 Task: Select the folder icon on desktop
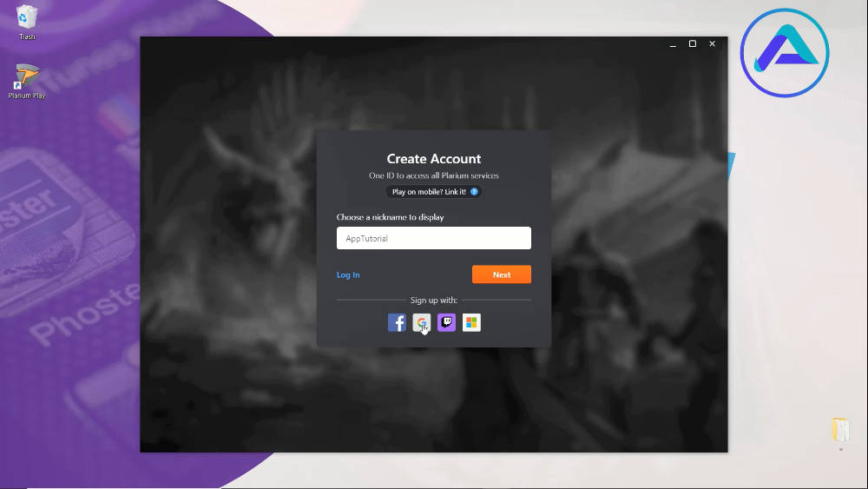[x=839, y=430]
